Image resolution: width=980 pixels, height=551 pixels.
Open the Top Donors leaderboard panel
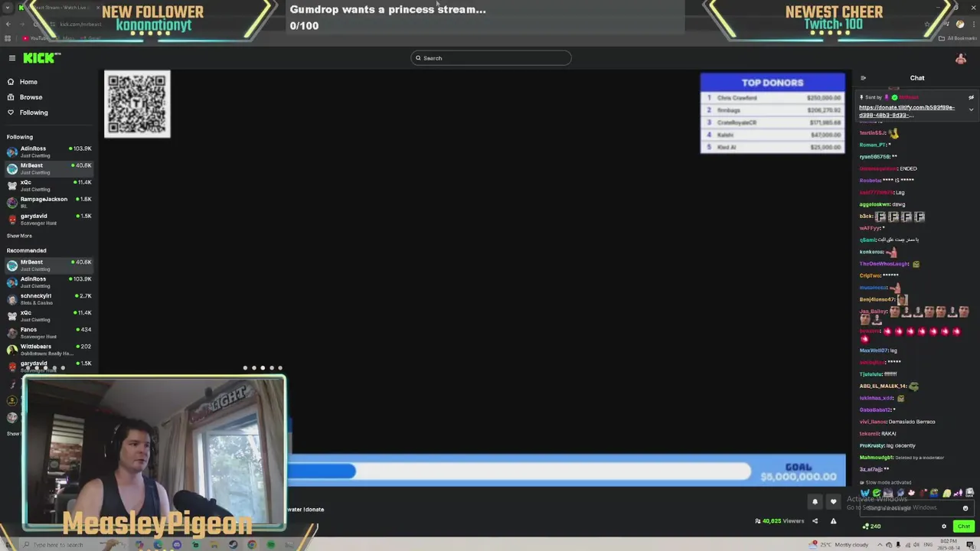(773, 113)
